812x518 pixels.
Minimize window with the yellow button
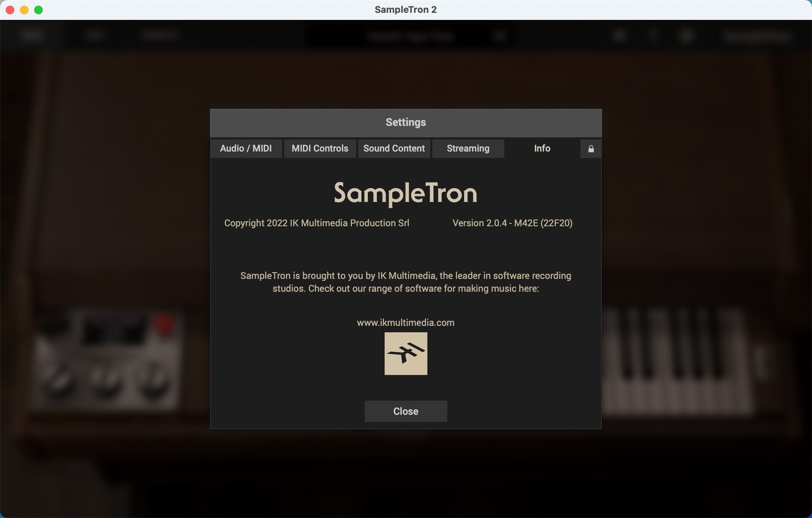tap(24, 10)
